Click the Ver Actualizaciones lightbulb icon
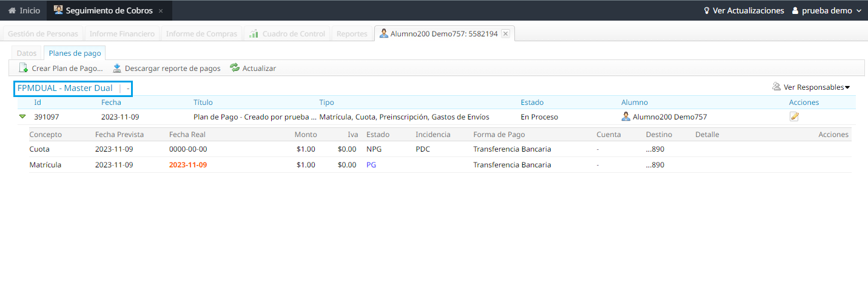The width and height of the screenshot is (868, 282). (x=706, y=11)
